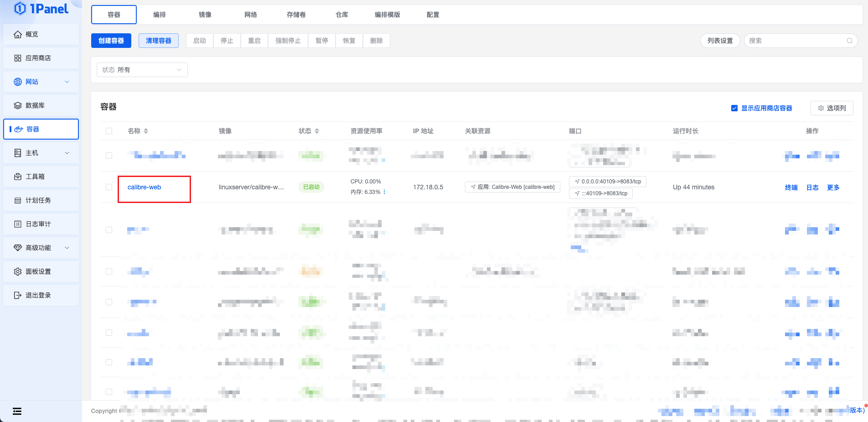Tick the calibre-web row checkbox
The width and height of the screenshot is (868, 422).
coord(109,187)
